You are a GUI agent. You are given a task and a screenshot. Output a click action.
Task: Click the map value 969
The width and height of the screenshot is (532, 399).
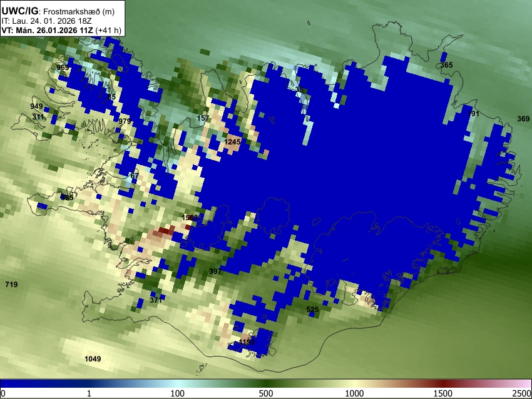pyautogui.click(x=63, y=67)
